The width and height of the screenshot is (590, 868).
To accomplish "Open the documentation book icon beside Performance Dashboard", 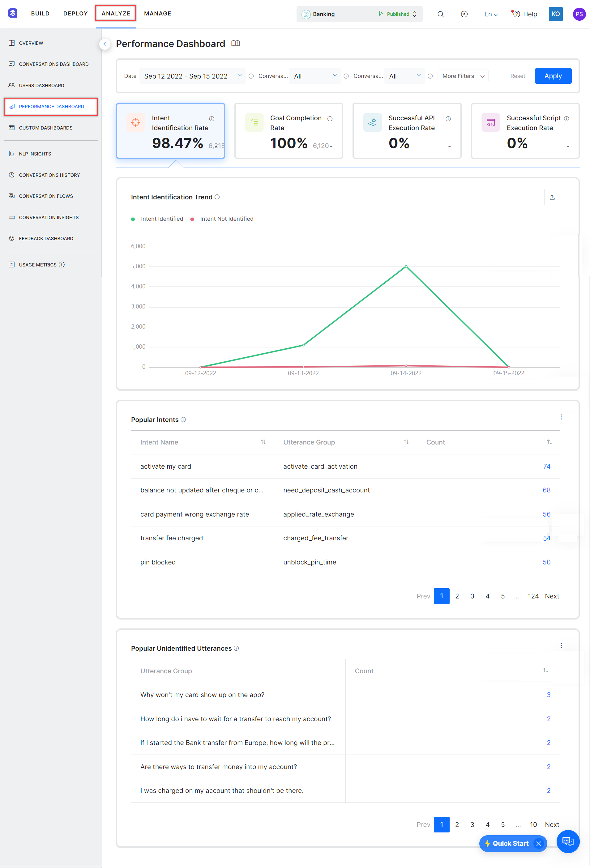I will click(x=236, y=43).
